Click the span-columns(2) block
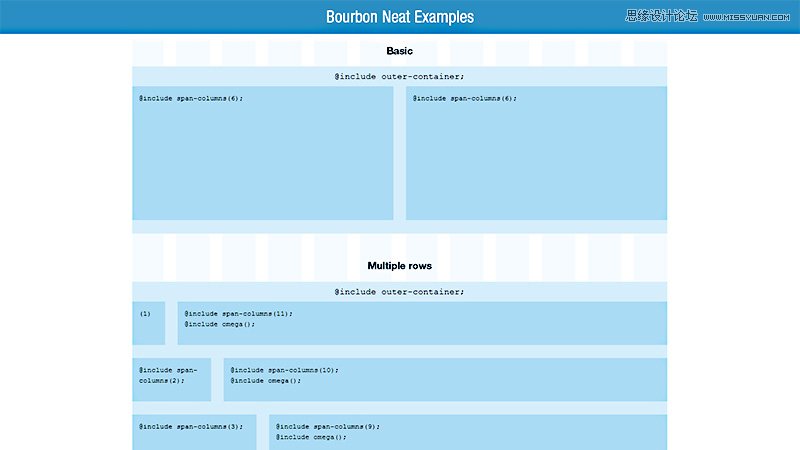 pyautogui.click(x=168, y=375)
